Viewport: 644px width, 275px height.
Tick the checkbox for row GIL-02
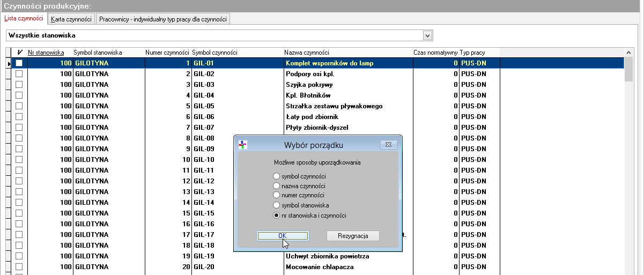tap(19, 73)
